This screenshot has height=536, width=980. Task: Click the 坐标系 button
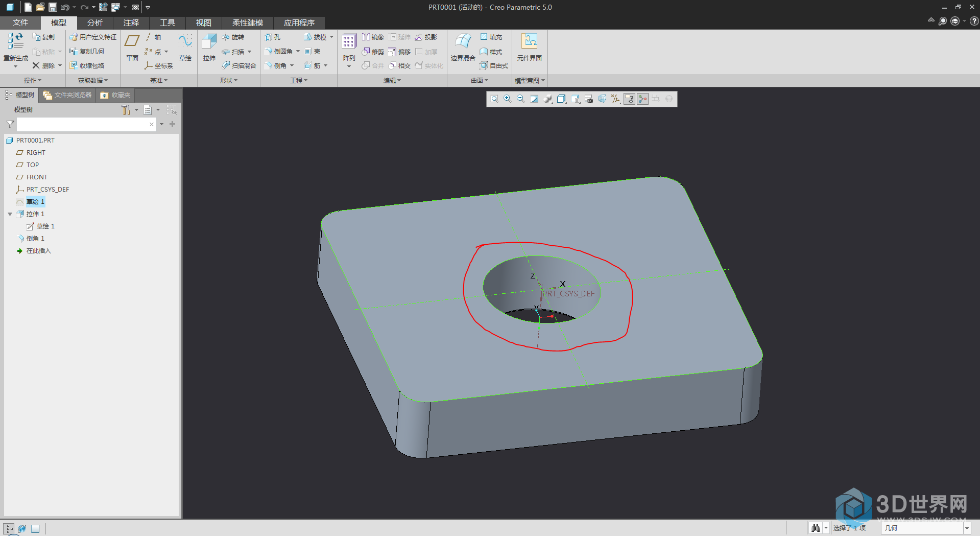(159, 65)
